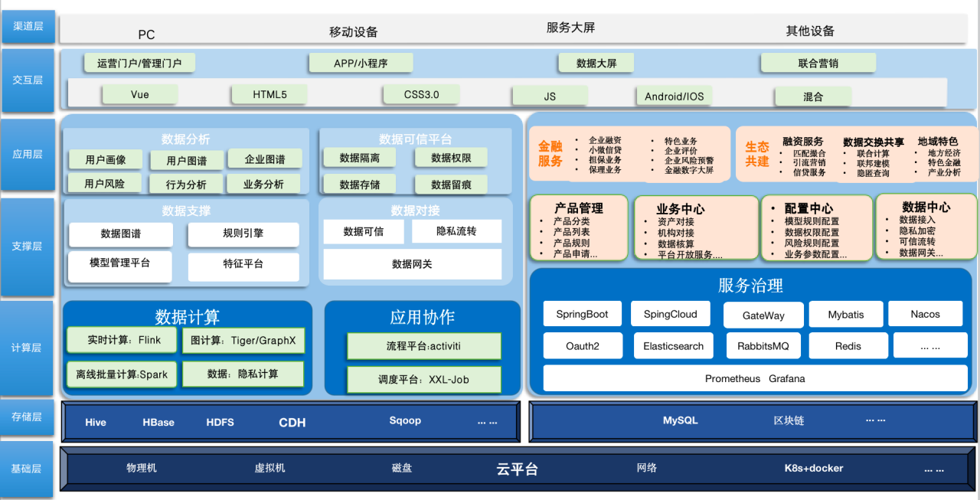Screen dimensions: 980x500
Task: Click the APP/小程序 box
Action: click(x=361, y=64)
